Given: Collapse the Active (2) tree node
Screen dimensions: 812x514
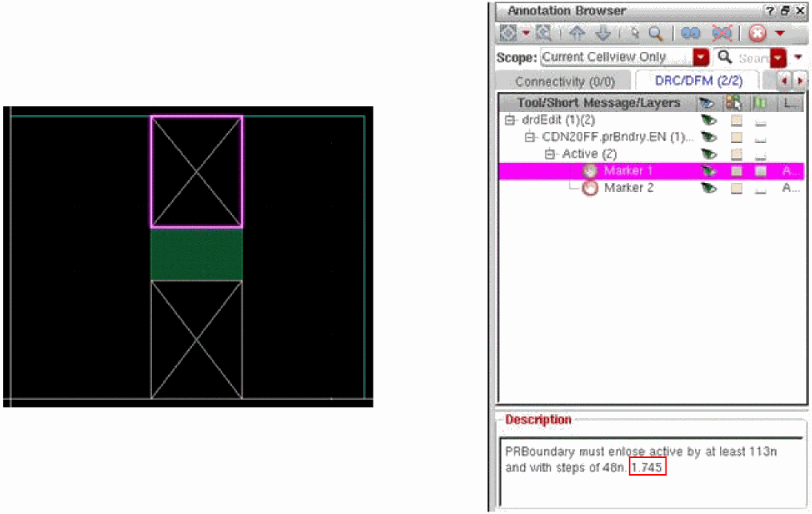Looking at the screenshot, I should click(550, 153).
